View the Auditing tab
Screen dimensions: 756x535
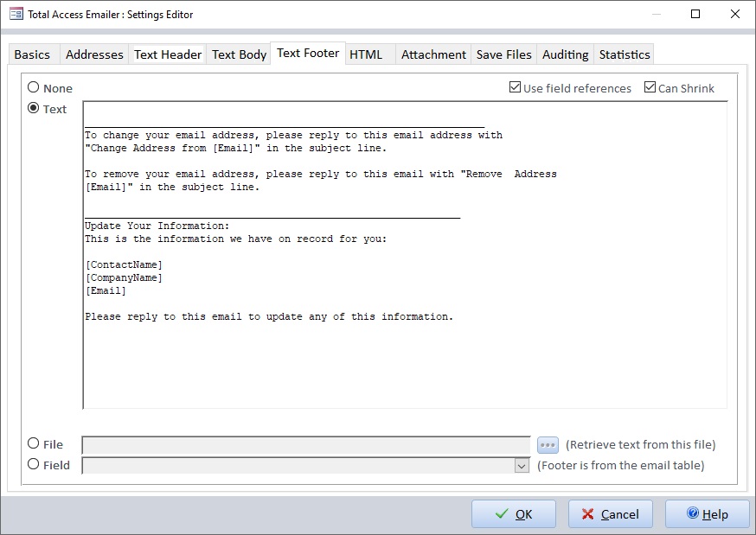tap(565, 54)
